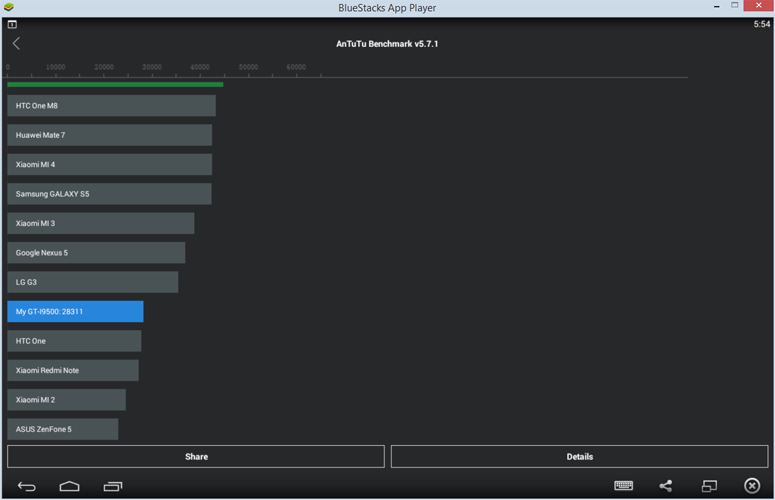
Task: Select the HTC One bar
Action: tap(74, 341)
